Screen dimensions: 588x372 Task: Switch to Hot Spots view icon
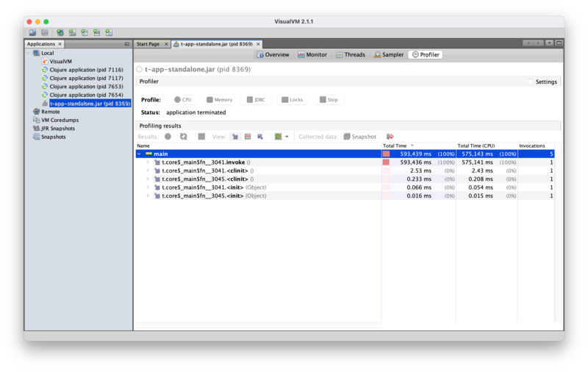point(248,137)
